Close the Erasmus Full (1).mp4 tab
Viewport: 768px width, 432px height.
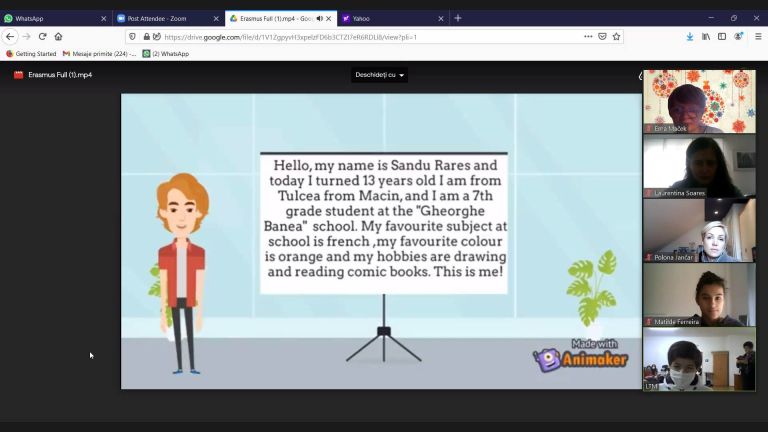[329, 19]
